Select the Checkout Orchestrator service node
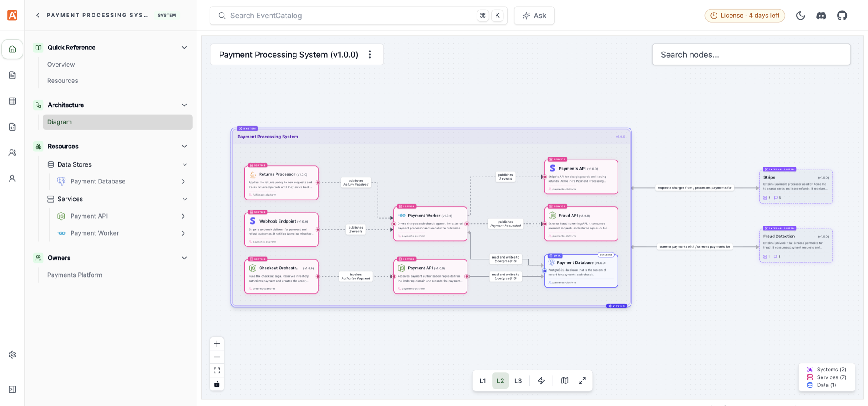The image size is (868, 406). click(x=281, y=276)
